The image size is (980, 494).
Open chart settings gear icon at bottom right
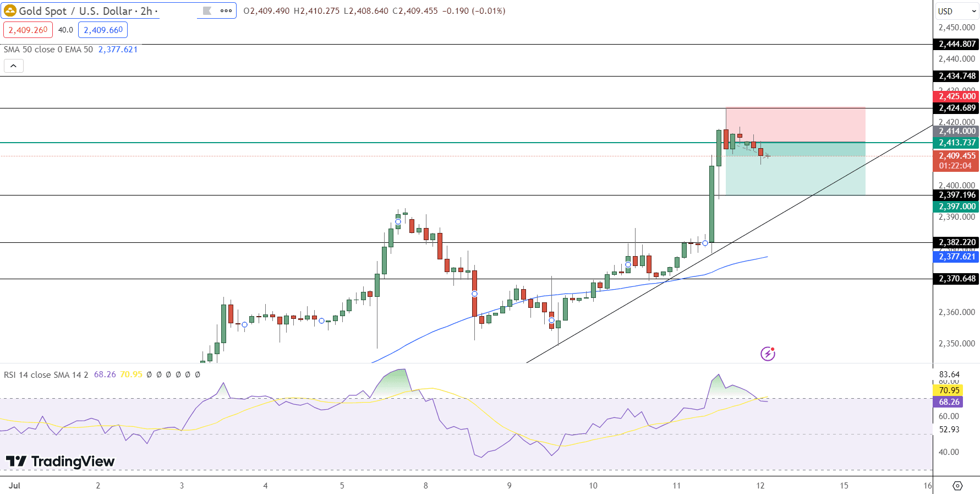click(x=957, y=486)
